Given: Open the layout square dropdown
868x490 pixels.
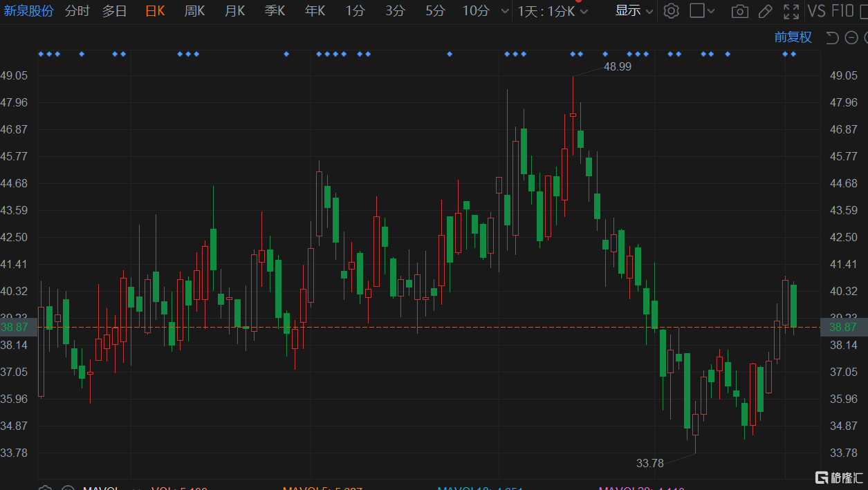Looking at the screenshot, I should [x=703, y=11].
